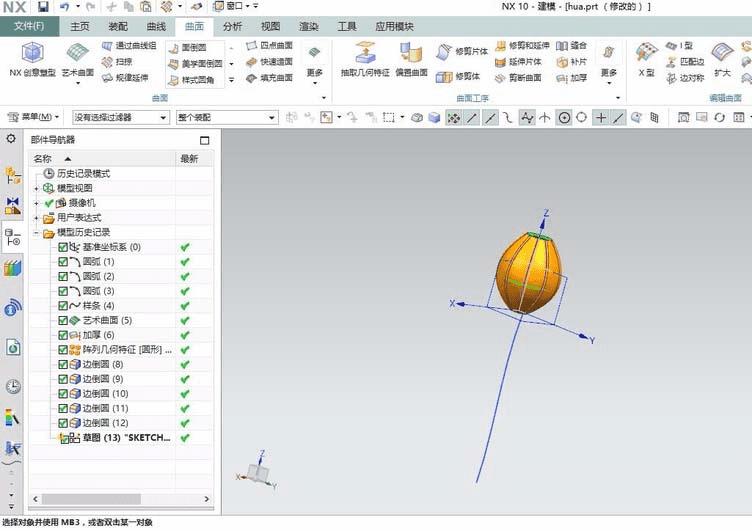The width and height of the screenshot is (752, 531).
Task: Uncheck the 样条 (4) feature checkbox
Action: click(63, 306)
